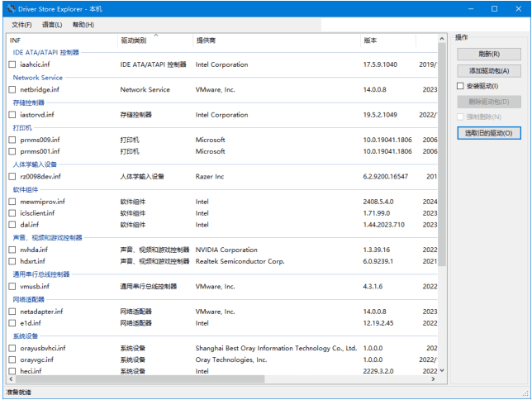Maximize the Driver Store Explorer window
This screenshot has height=400, width=532.
[x=494, y=8]
